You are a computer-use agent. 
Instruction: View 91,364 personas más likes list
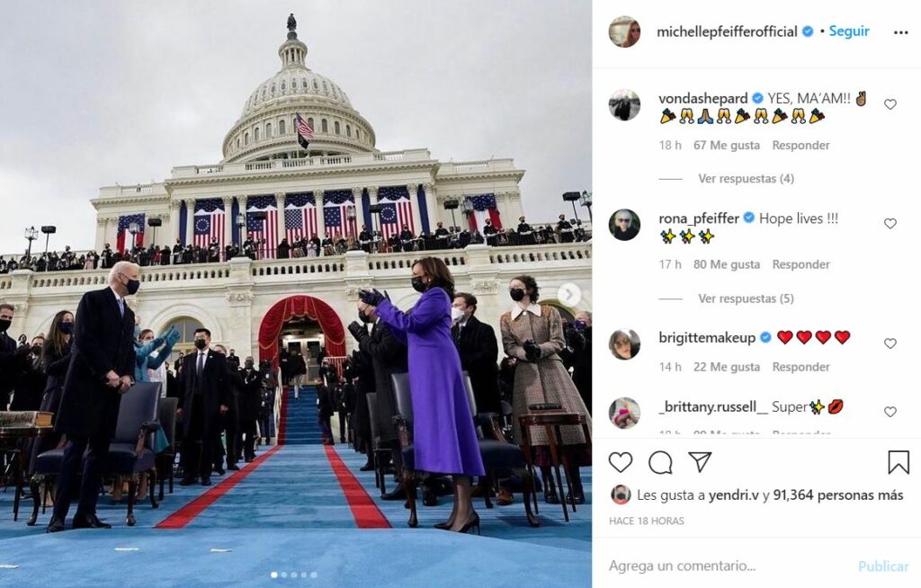click(x=838, y=495)
